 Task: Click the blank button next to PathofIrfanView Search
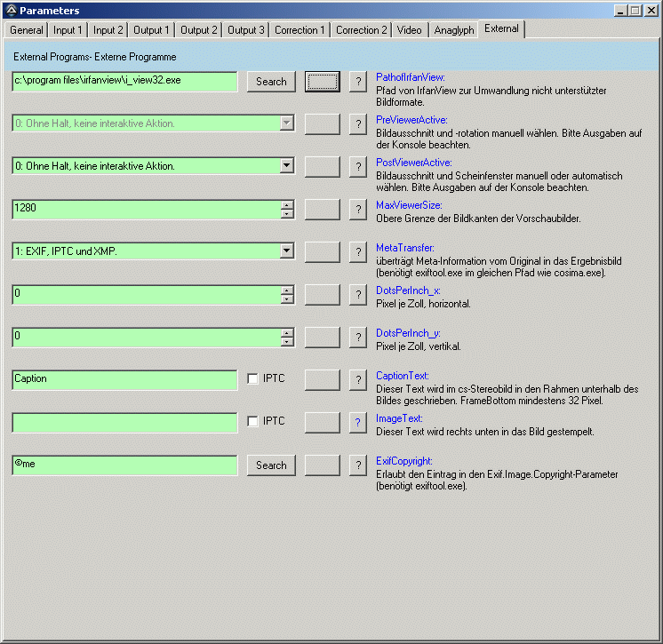tap(322, 82)
